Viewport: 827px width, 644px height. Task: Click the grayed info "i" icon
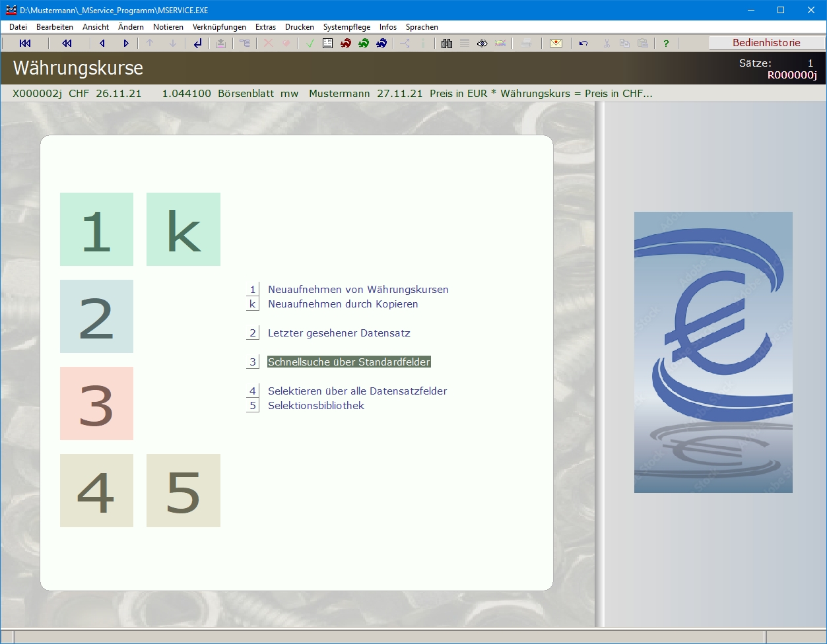[x=423, y=44]
